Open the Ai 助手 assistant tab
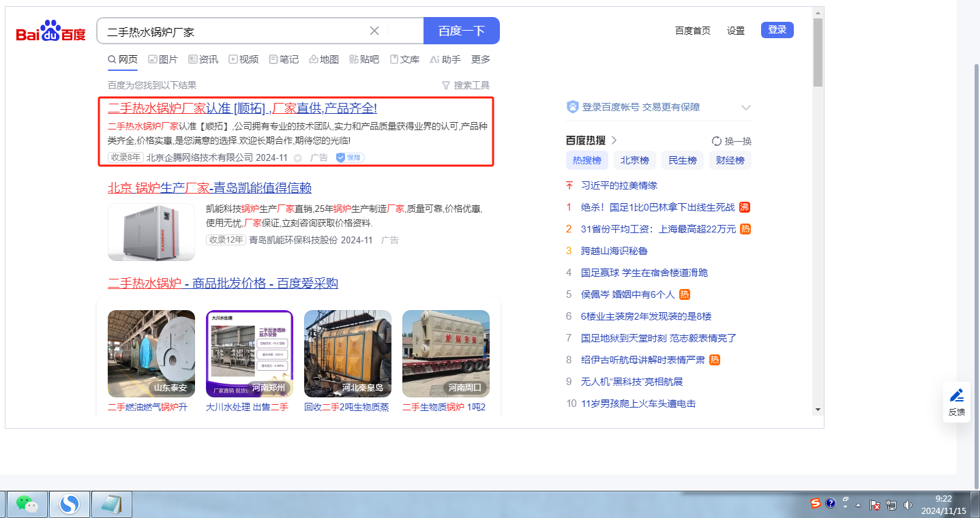Image resolution: width=980 pixels, height=518 pixels. (445, 59)
